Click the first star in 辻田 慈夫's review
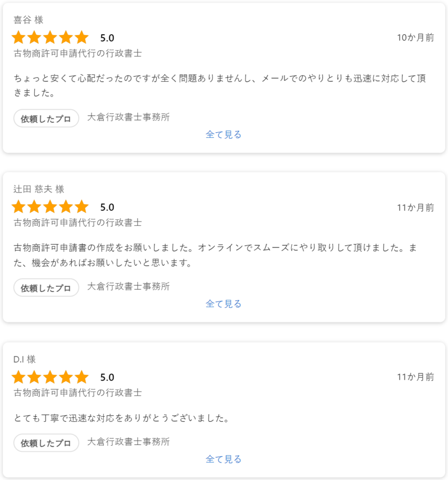The image size is (448, 480). tap(18, 207)
